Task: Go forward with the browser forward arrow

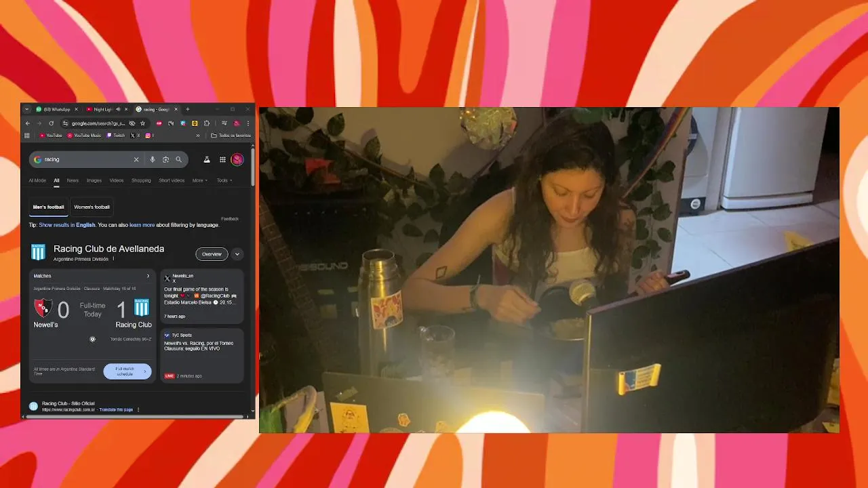Action: click(x=39, y=123)
